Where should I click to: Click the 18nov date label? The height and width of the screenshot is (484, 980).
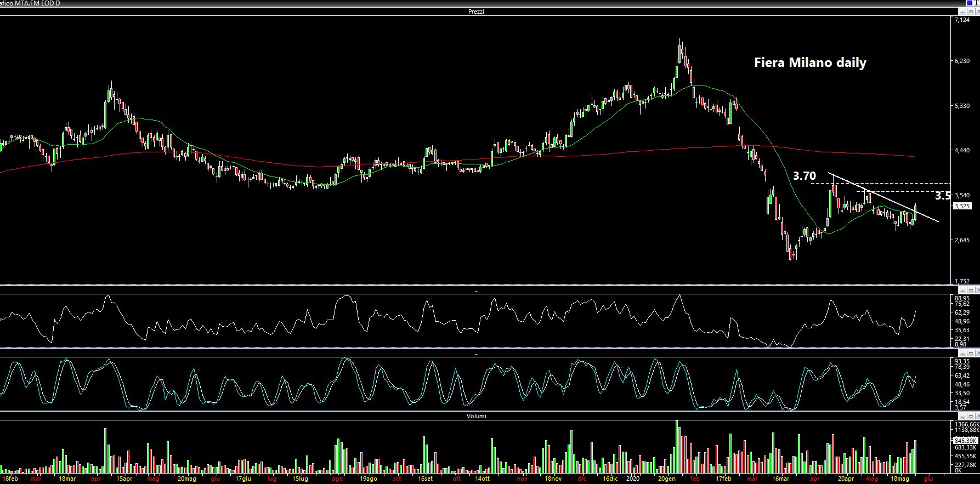[553, 479]
